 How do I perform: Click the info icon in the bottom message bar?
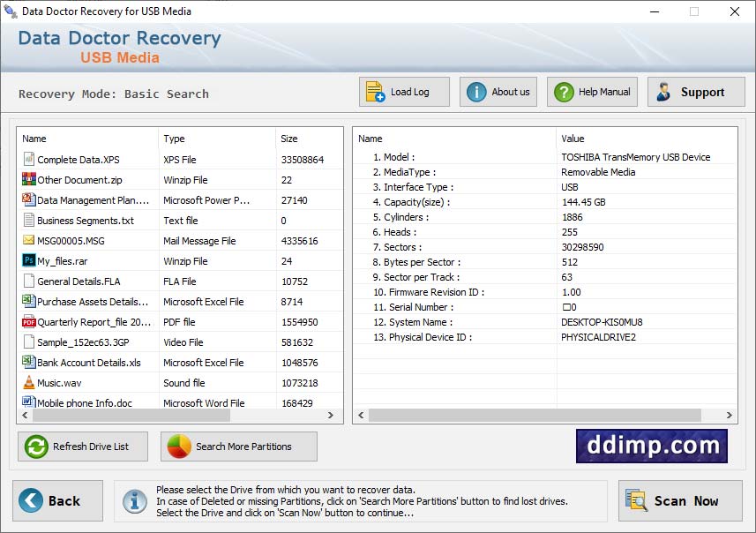click(x=134, y=500)
